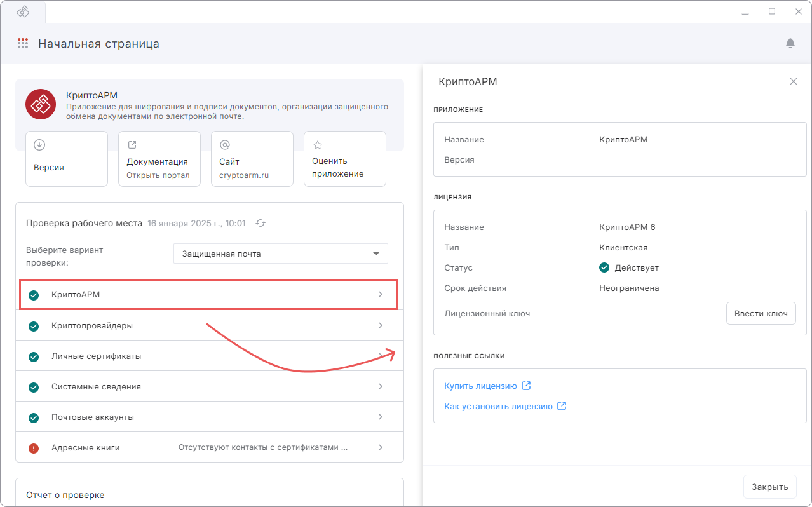The width and height of the screenshot is (812, 507).
Task: Refresh the workplace check with the reload icon
Action: pos(261,223)
